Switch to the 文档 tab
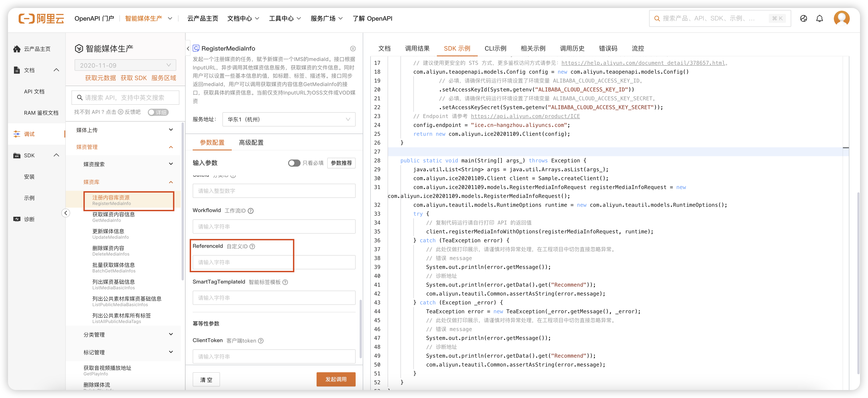868x398 pixels. pos(384,49)
